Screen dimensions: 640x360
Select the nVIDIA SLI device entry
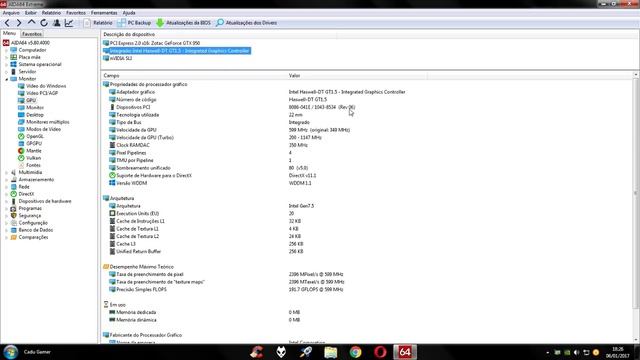(x=118, y=58)
